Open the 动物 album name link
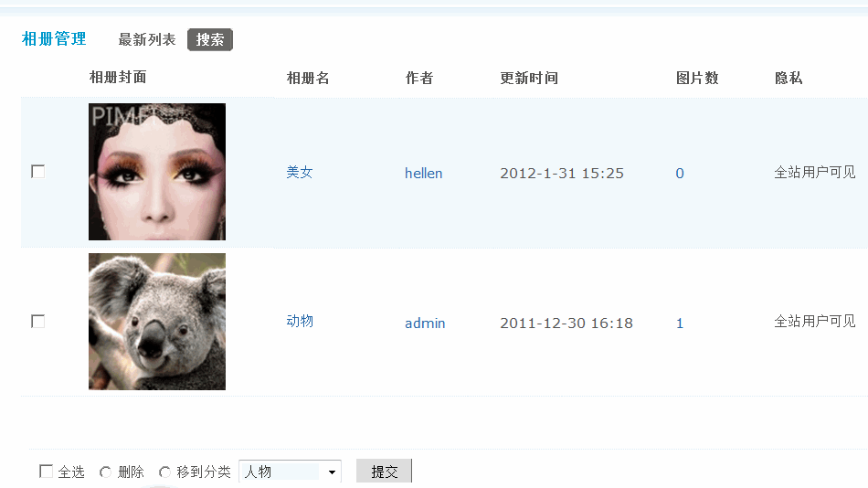This screenshot has width=868, height=488. [300, 322]
